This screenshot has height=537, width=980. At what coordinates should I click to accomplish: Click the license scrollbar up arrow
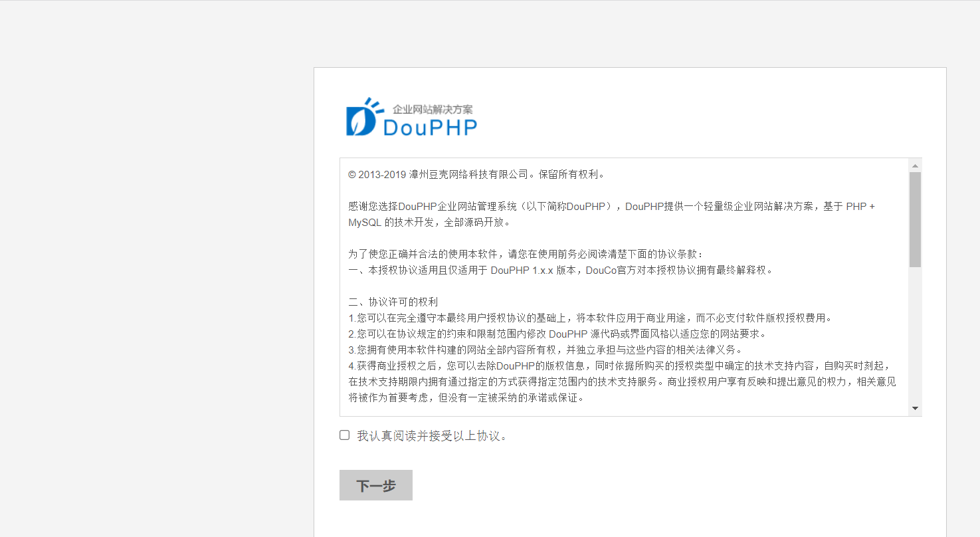click(915, 165)
